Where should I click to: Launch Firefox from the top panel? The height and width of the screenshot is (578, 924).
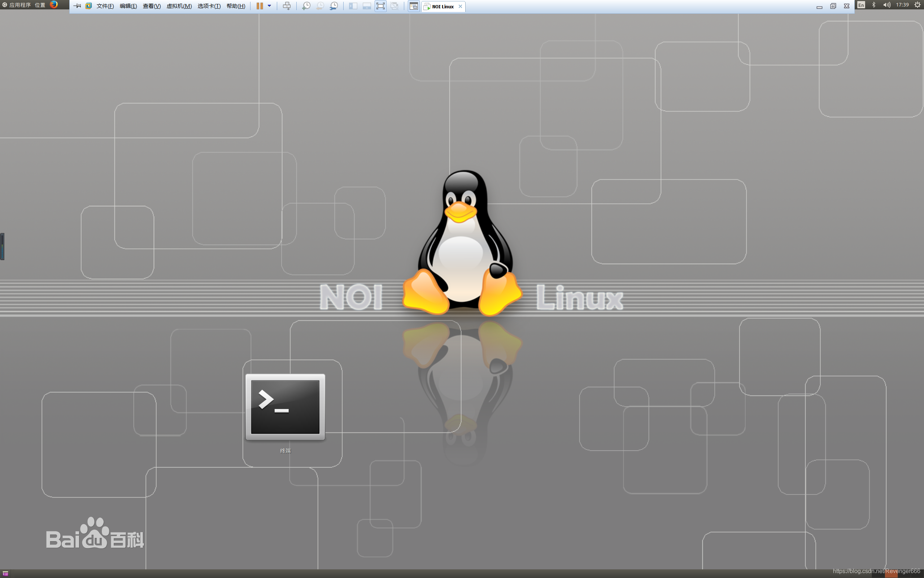[x=54, y=5]
